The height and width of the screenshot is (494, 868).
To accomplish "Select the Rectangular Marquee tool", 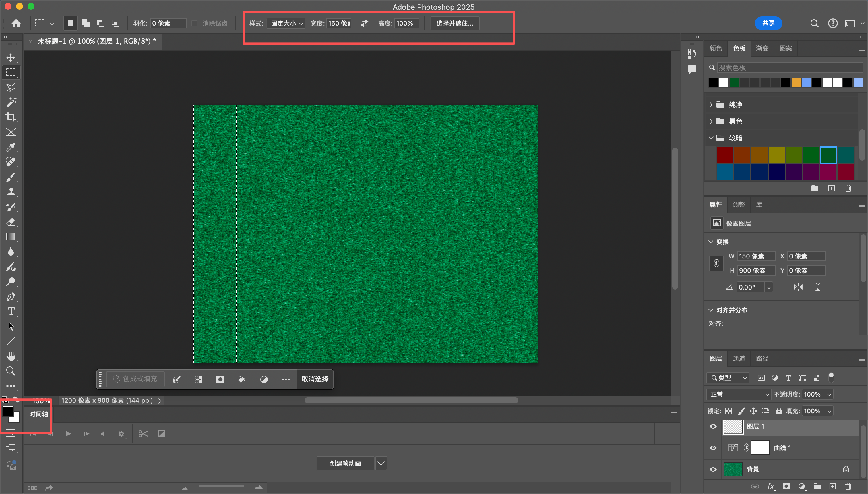I will [x=11, y=72].
